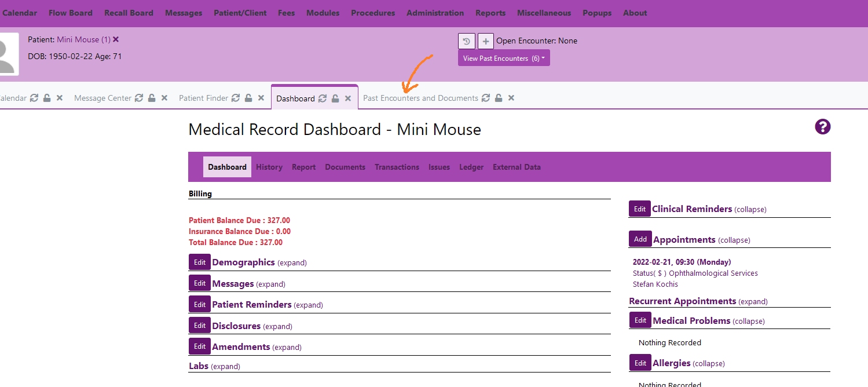Expand the Demographics section
The image size is (868, 387).
pyautogui.click(x=292, y=262)
